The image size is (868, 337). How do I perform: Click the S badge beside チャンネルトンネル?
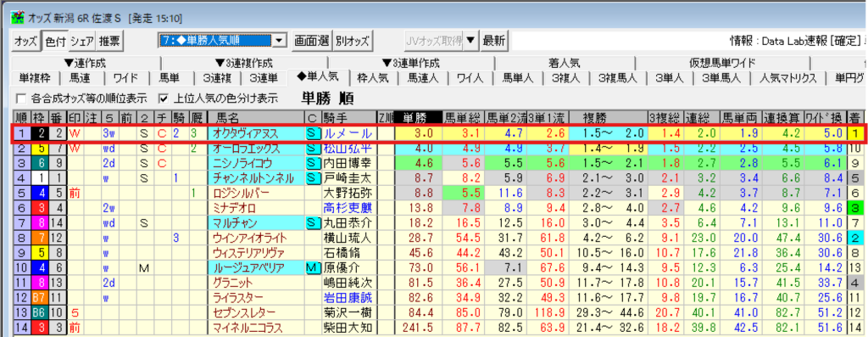(x=314, y=178)
